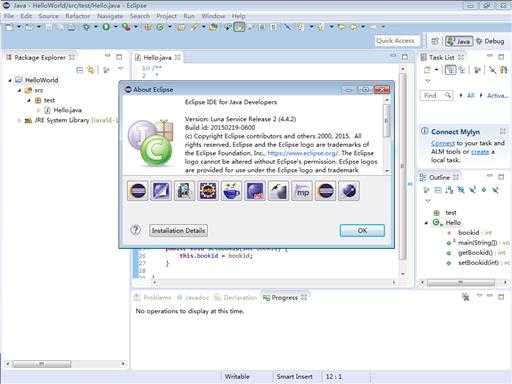Toggle Hide Non-Public Members in Outline
This screenshot has height=384, width=512.
click(x=484, y=190)
